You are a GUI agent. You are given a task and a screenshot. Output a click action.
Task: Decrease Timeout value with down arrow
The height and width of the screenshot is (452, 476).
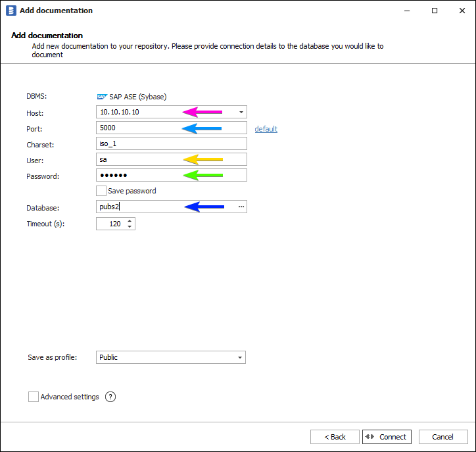130,227
